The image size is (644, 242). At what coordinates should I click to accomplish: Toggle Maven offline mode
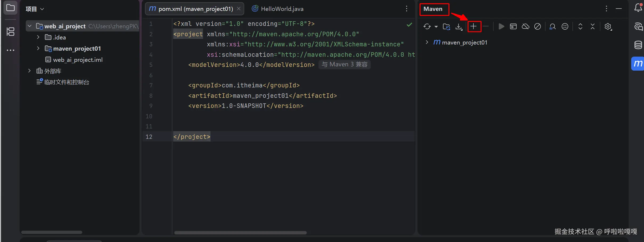tap(525, 26)
